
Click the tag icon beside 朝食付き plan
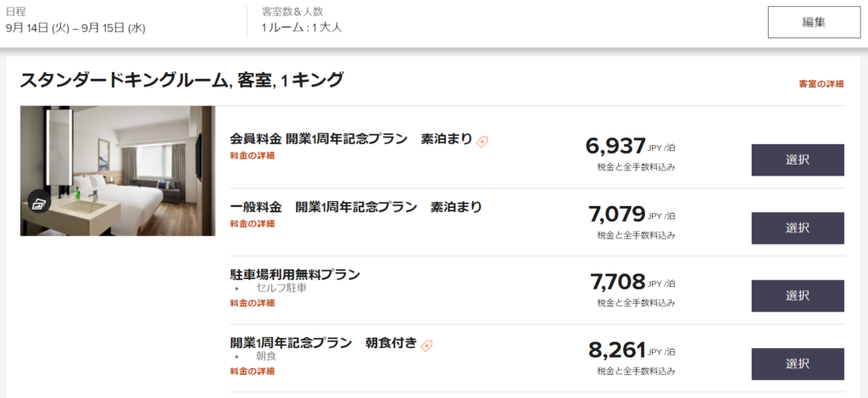(427, 345)
